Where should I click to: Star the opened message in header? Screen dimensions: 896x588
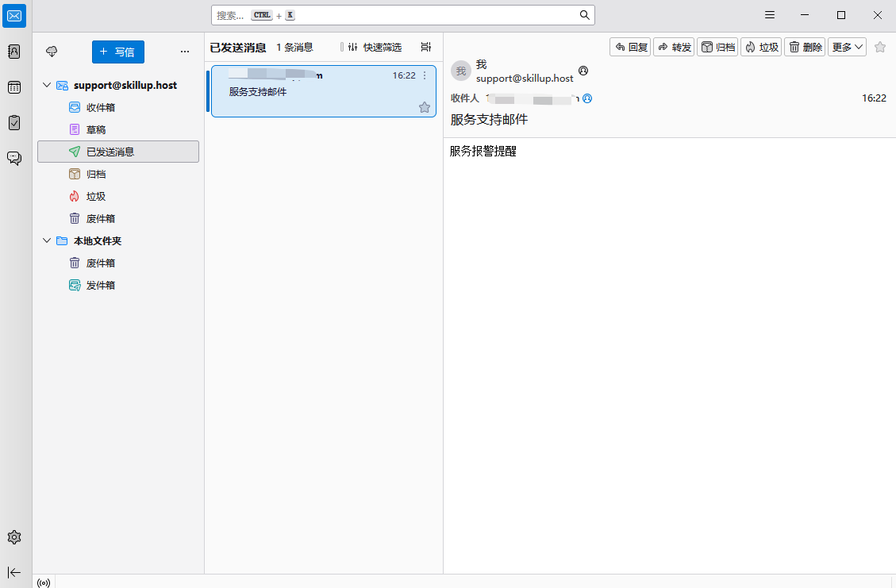(880, 48)
